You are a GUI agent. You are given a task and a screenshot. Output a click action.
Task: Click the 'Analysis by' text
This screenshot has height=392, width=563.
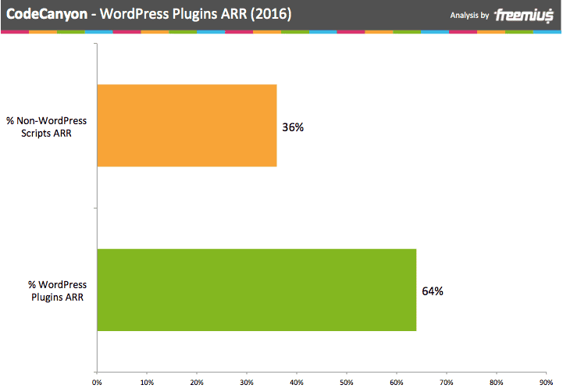pyautogui.click(x=469, y=16)
